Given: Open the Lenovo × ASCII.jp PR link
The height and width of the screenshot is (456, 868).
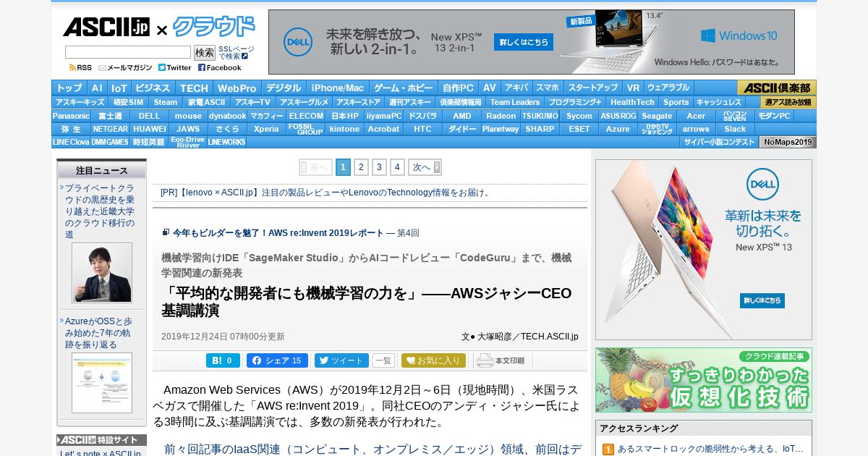Looking at the screenshot, I should (x=325, y=193).
